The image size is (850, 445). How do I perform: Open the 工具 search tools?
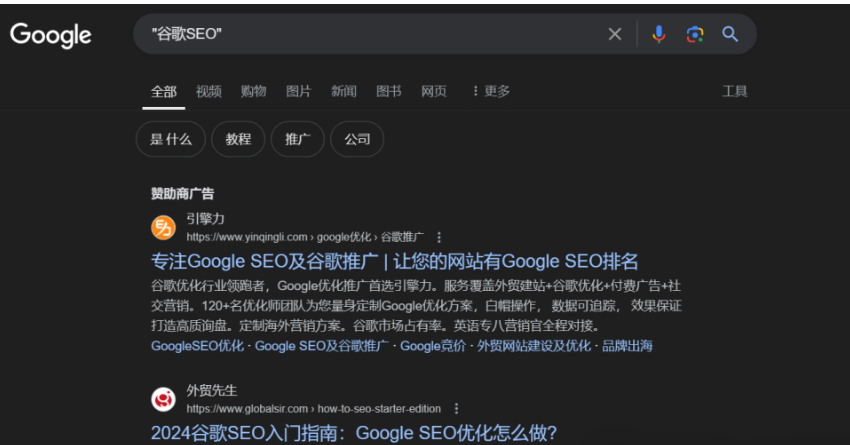coord(734,91)
